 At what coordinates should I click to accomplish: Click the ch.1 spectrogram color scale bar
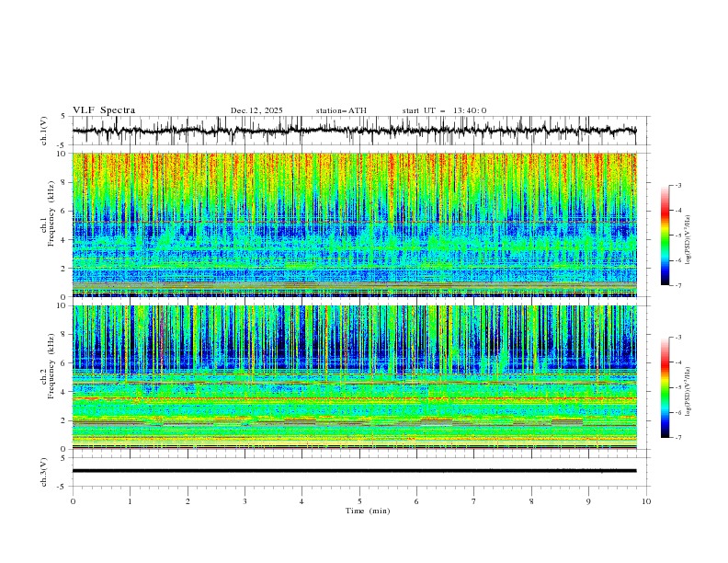coord(665,235)
